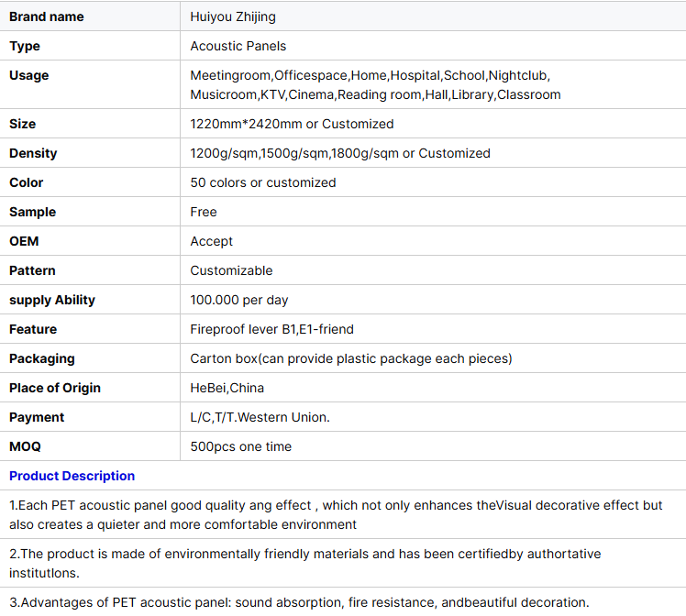Select the Acoustic Panels type cell
This screenshot has height=616, width=686.
[x=238, y=46]
